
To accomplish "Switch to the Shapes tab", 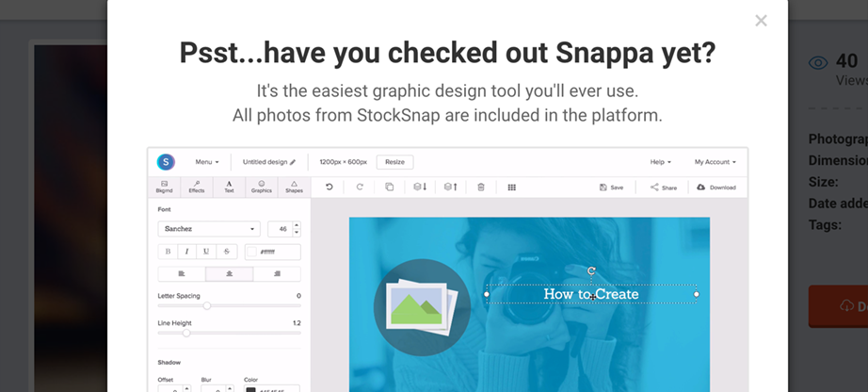I will click(294, 187).
